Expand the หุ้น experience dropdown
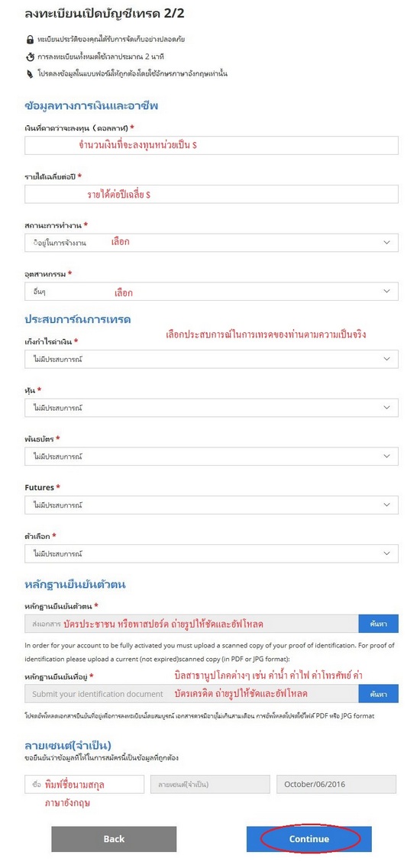Image resolution: width=420 pixels, height=868 pixels. click(x=211, y=408)
